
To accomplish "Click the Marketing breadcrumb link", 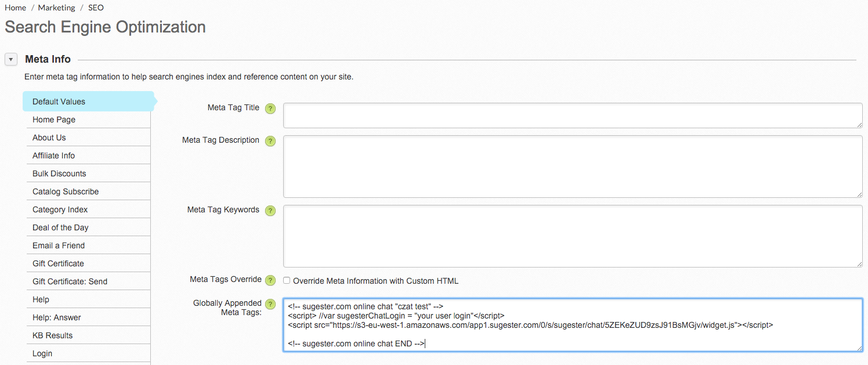I will pyautogui.click(x=57, y=8).
